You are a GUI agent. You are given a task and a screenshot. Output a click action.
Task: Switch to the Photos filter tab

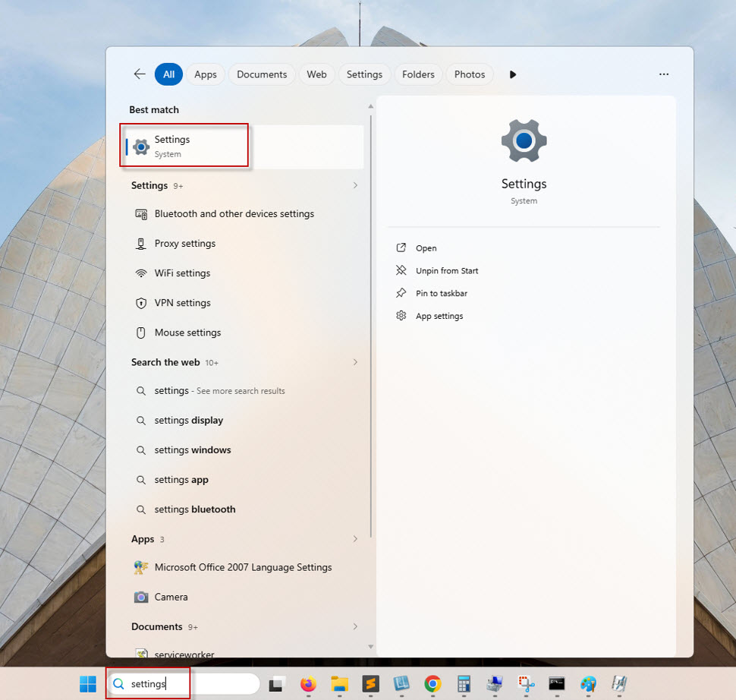click(470, 74)
